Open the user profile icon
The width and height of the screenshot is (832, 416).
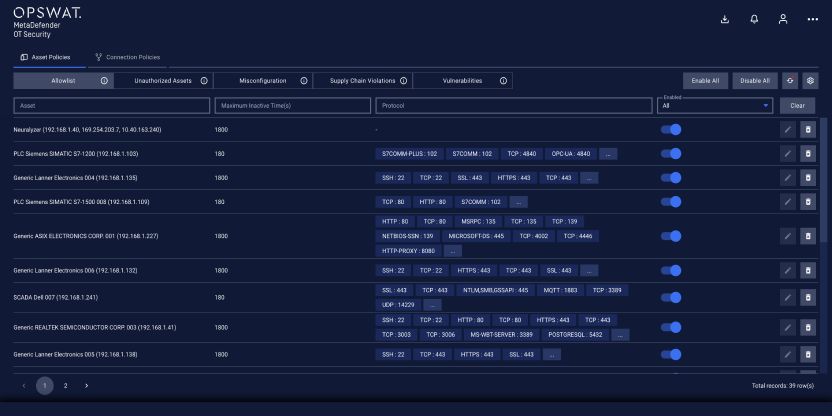[x=783, y=19]
